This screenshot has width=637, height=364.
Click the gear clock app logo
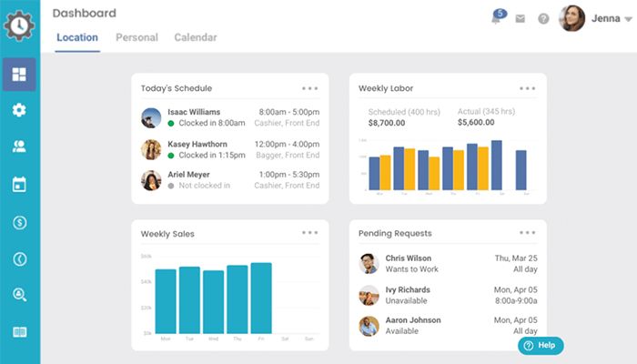(x=19, y=25)
